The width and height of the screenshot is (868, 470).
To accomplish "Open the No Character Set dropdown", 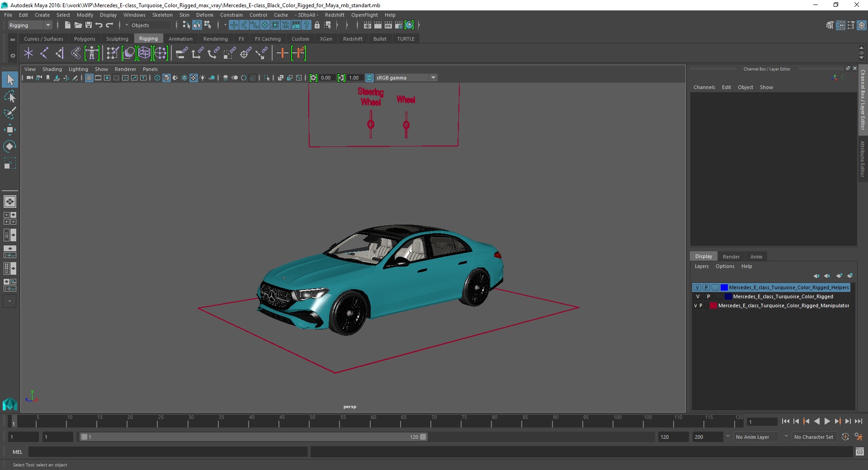I will point(814,437).
